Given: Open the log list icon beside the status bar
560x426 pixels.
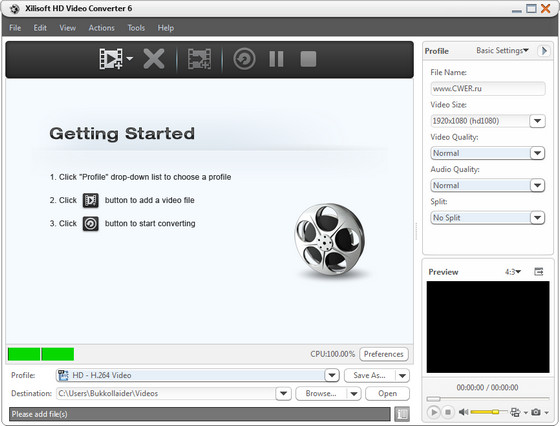Looking at the screenshot, I should (402, 414).
